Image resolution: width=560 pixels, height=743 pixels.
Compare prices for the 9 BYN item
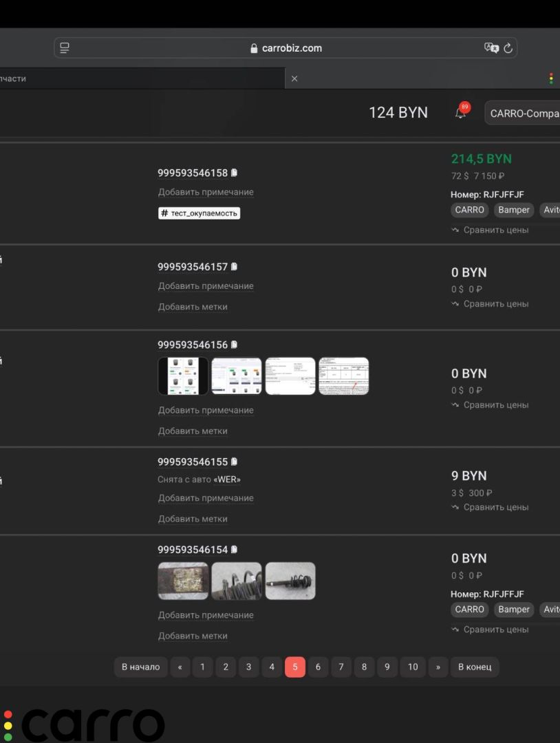(x=490, y=507)
